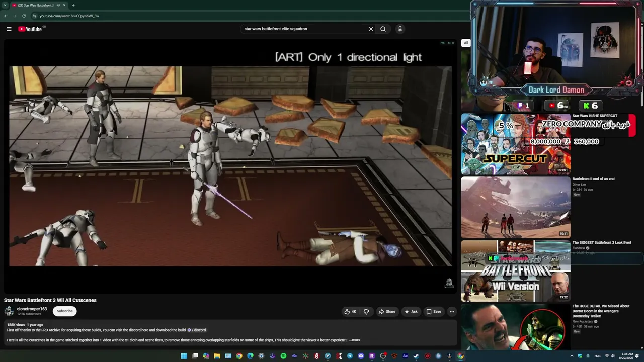Open Settings gear from the taskbar
Viewport: 644px width, 362px height.
coord(261,356)
